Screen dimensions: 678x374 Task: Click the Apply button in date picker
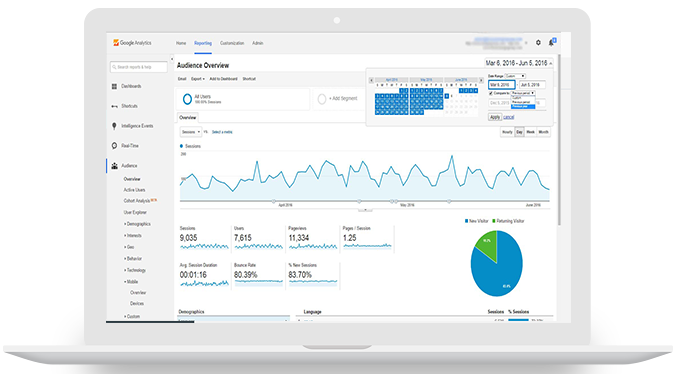click(x=495, y=117)
